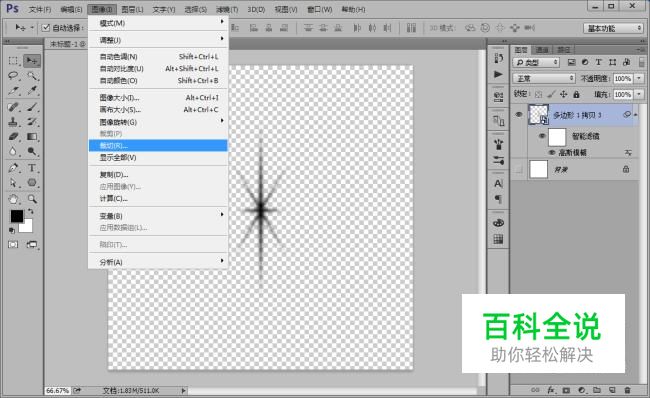Select the Pen tool
The height and width of the screenshot is (398, 650).
pos(13,168)
